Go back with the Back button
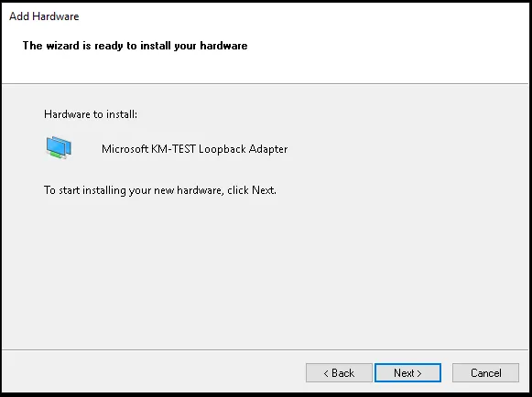The width and height of the screenshot is (532, 397). [339, 373]
